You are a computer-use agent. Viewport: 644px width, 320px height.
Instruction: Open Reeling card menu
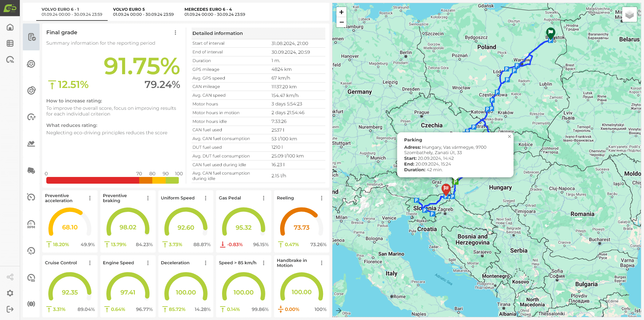tap(322, 198)
